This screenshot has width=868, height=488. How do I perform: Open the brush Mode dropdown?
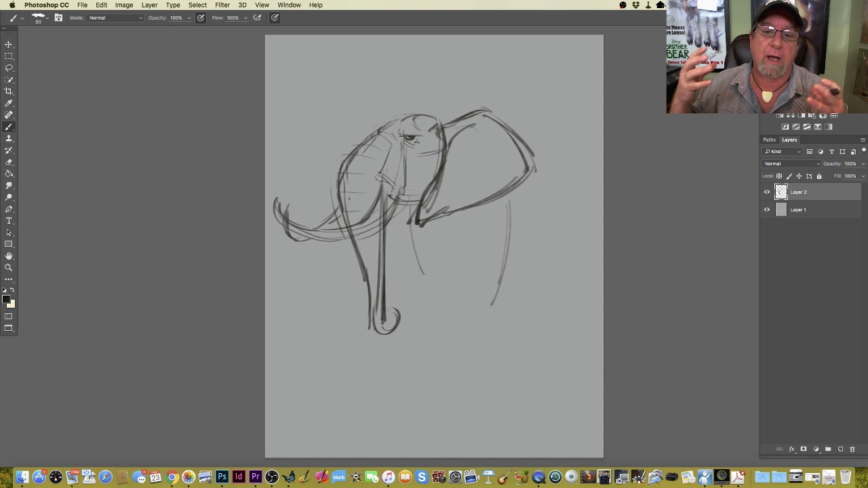pos(115,18)
